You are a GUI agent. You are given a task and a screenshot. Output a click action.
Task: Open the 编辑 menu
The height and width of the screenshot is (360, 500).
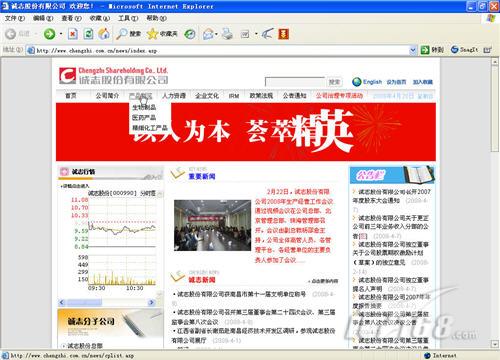[x=43, y=18]
